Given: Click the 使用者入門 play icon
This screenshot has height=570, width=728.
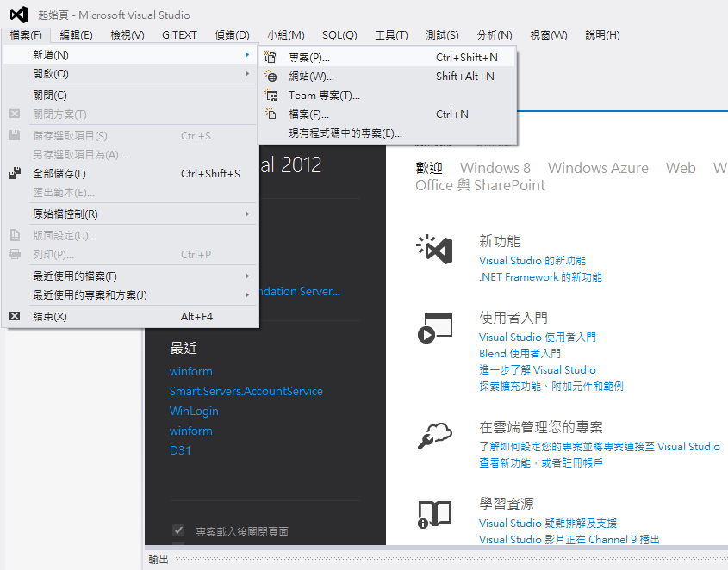Looking at the screenshot, I should [434, 328].
